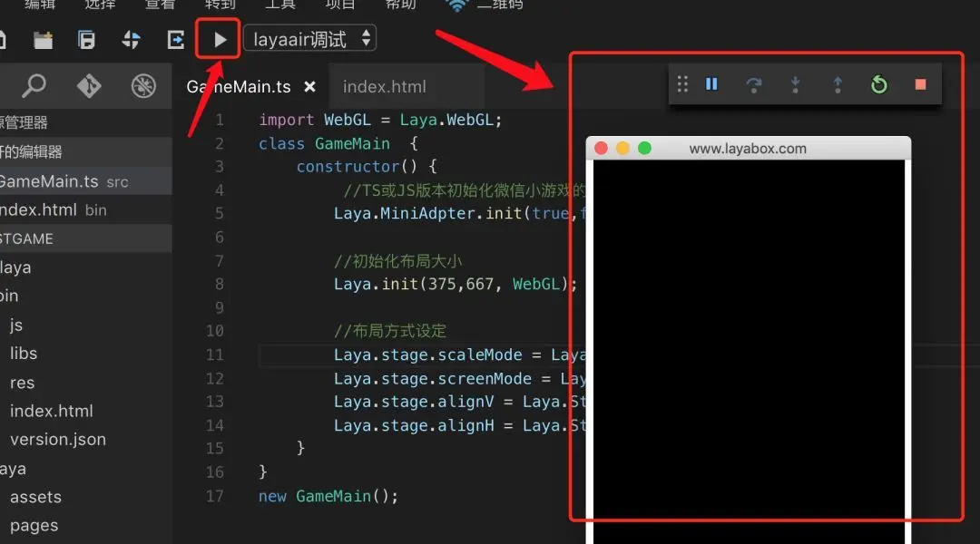The height and width of the screenshot is (544, 980).
Task: Click the publish/export toolbar icon
Action: pos(176,40)
